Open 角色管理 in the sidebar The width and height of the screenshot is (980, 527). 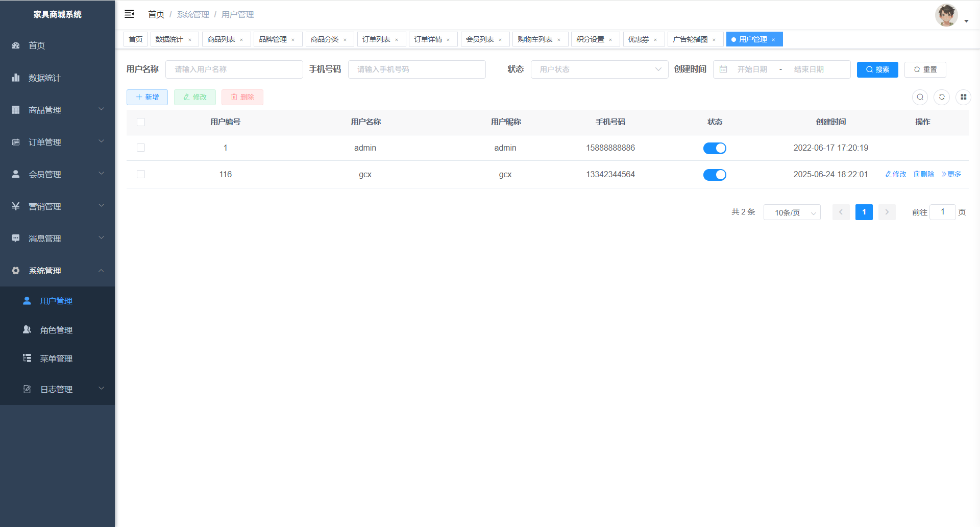coord(56,330)
